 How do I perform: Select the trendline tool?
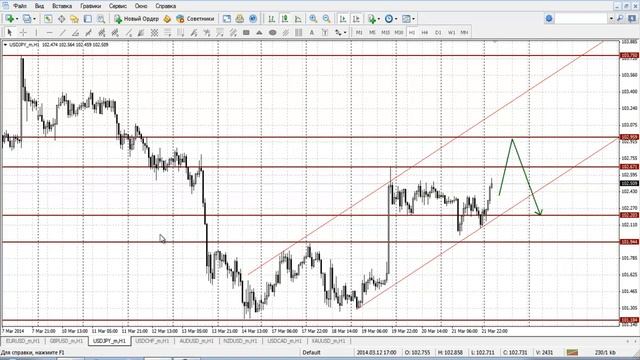[62, 32]
